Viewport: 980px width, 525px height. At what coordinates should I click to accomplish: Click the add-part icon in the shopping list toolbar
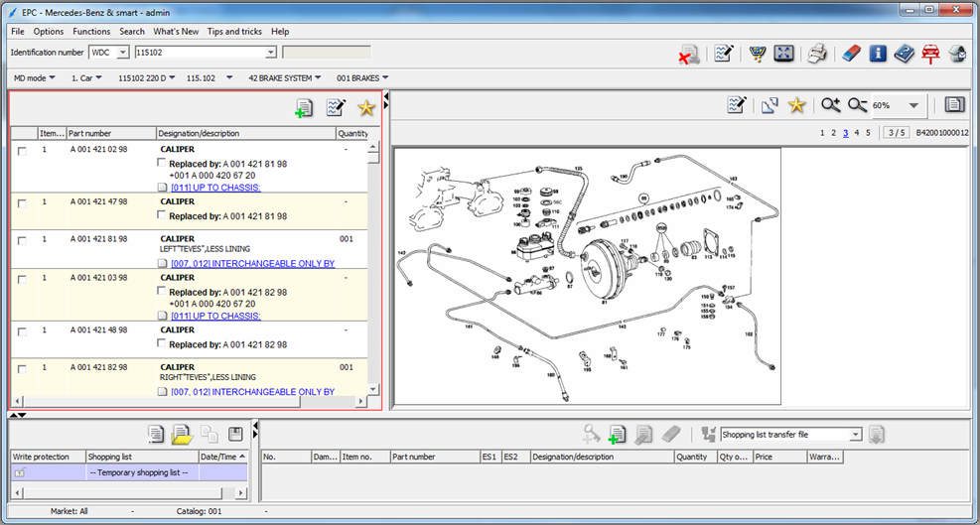point(617,434)
